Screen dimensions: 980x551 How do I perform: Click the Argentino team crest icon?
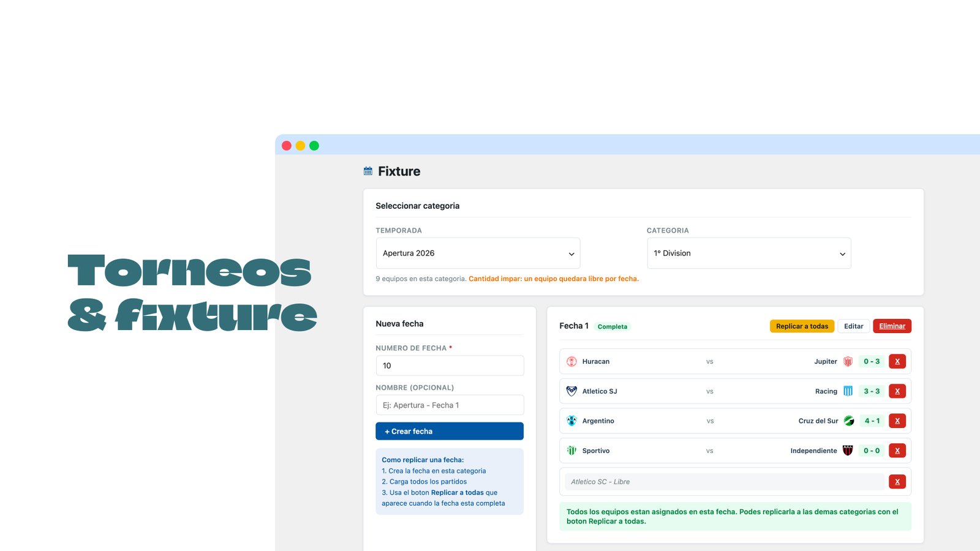click(571, 421)
